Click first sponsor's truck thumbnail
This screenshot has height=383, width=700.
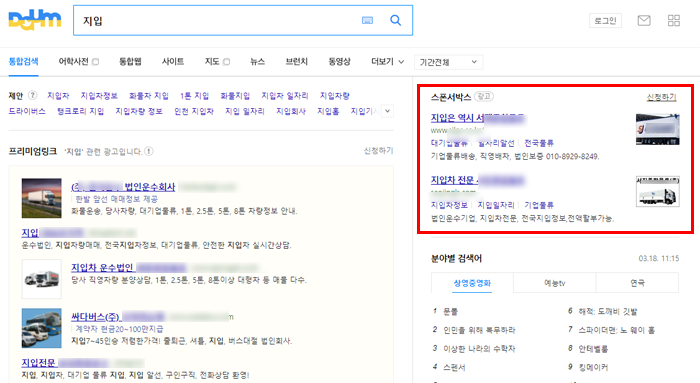point(658,129)
